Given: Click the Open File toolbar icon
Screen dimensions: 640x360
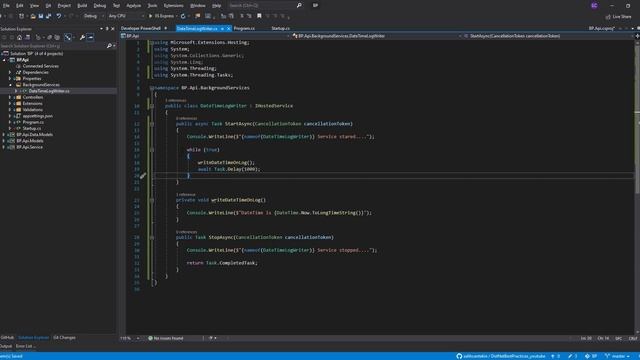Looking at the screenshot, I should pyautogui.click(x=33, y=16).
